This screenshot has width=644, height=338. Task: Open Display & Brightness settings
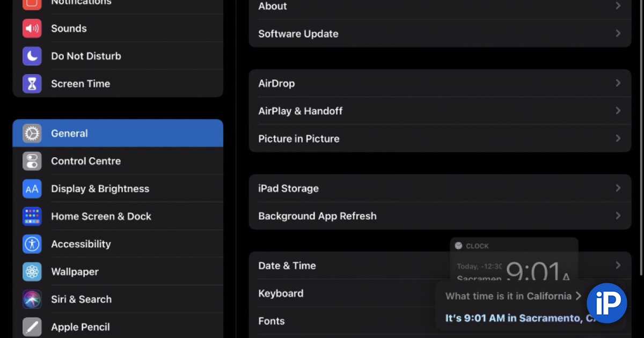pos(118,189)
